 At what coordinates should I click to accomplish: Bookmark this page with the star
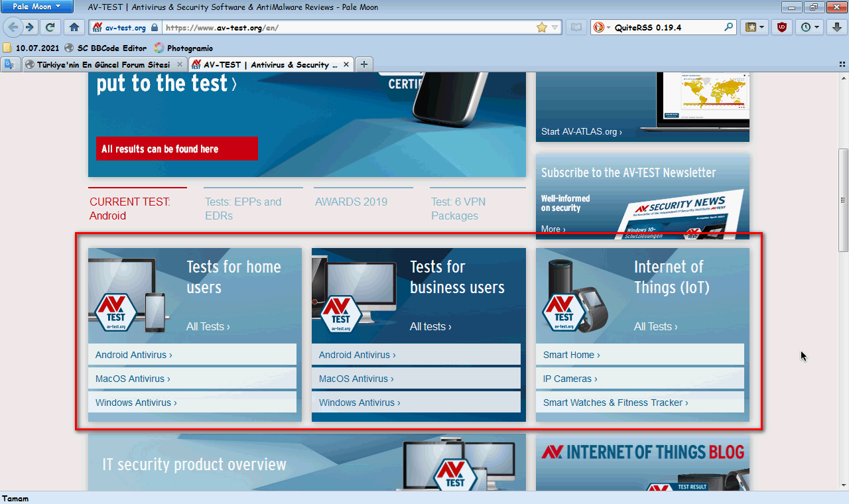point(542,28)
